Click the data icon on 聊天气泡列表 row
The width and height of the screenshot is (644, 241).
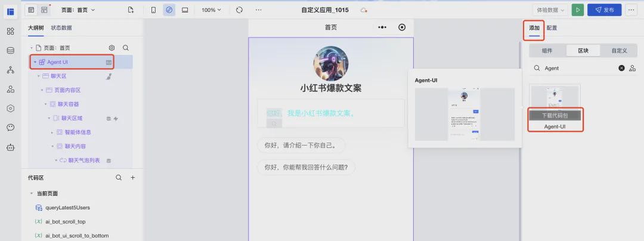tap(109, 160)
